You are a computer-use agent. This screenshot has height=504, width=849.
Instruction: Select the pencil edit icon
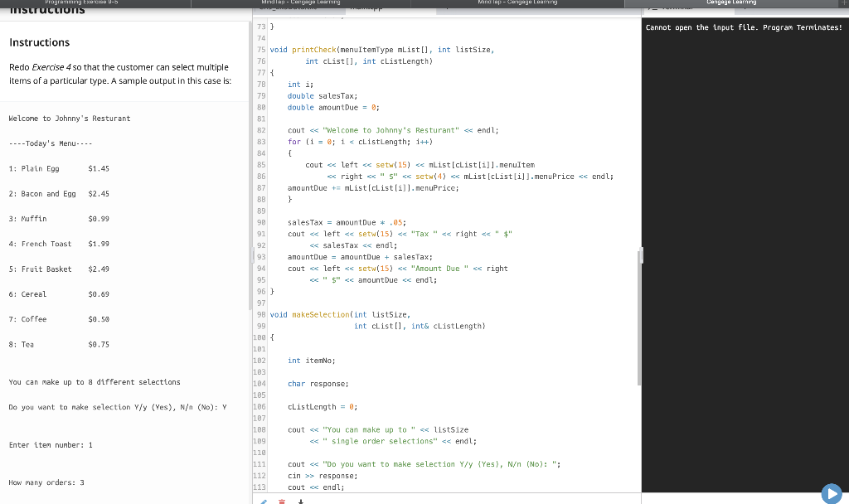264,501
